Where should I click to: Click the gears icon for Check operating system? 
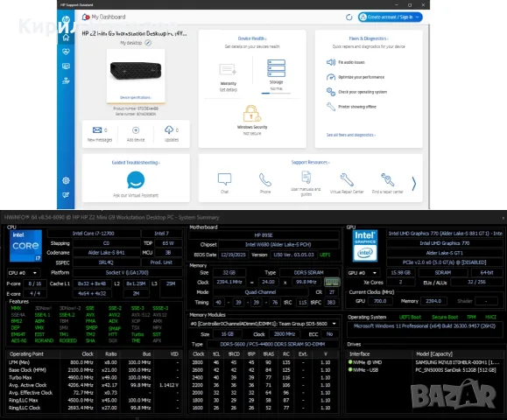coord(331,92)
